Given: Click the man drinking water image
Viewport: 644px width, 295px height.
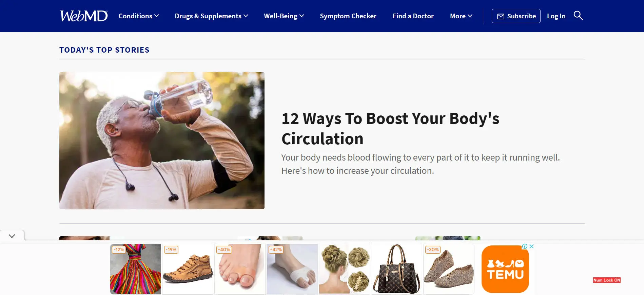Looking at the screenshot, I should [162, 141].
